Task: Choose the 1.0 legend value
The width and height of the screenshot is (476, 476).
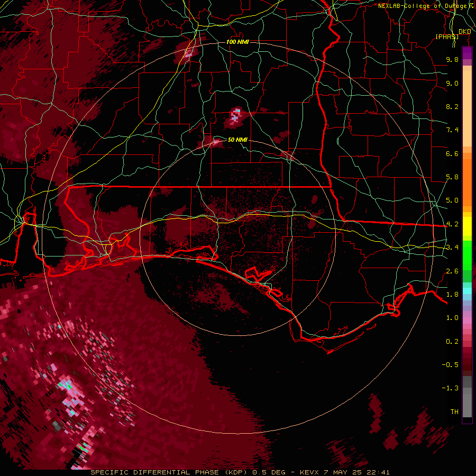Action: (x=452, y=318)
